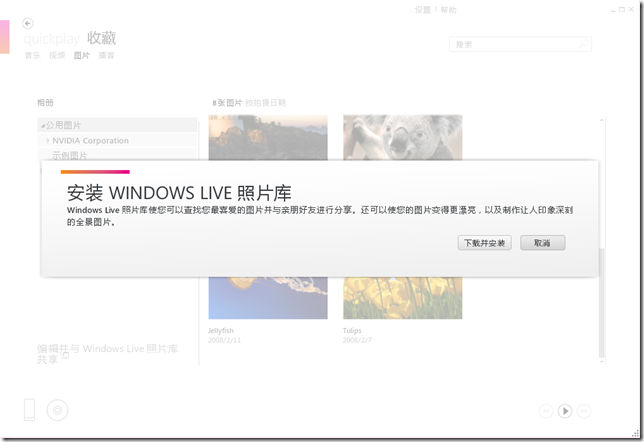Switch to 视频 tab
This screenshot has width=644, height=442.
pyautogui.click(x=57, y=55)
